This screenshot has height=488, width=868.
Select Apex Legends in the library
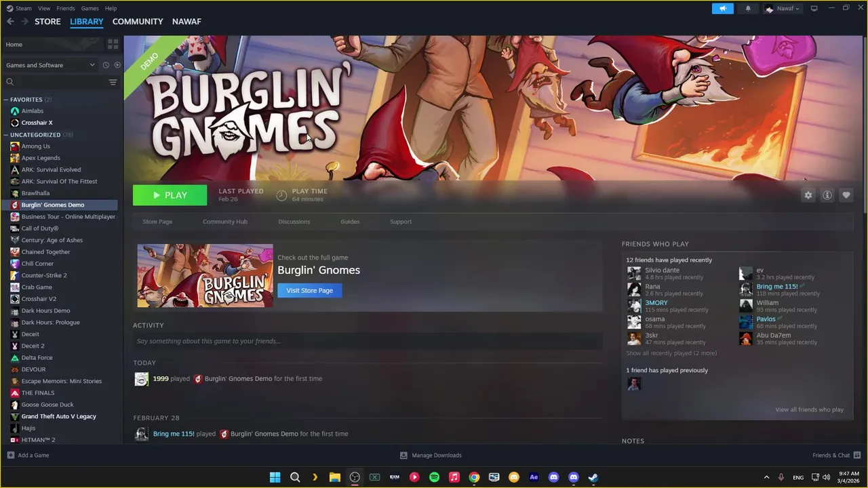coord(41,158)
